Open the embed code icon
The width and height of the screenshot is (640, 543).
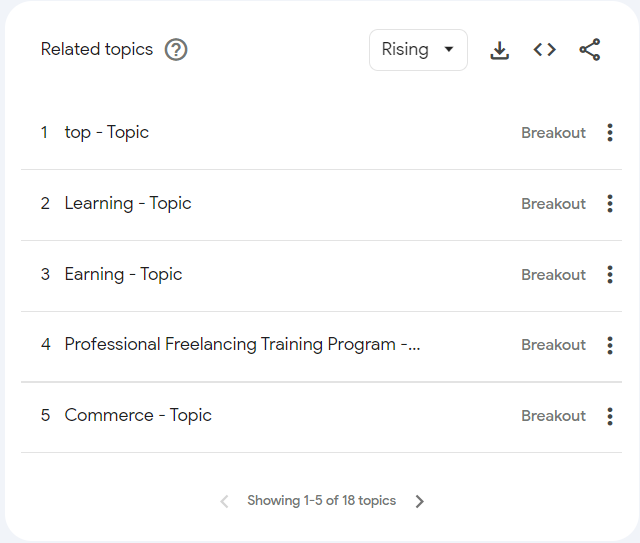tap(544, 50)
